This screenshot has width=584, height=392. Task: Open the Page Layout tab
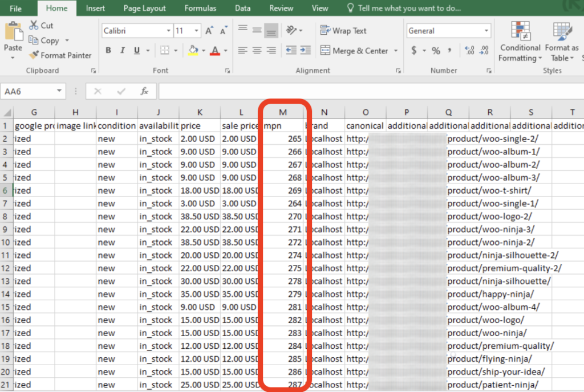pyautogui.click(x=144, y=8)
